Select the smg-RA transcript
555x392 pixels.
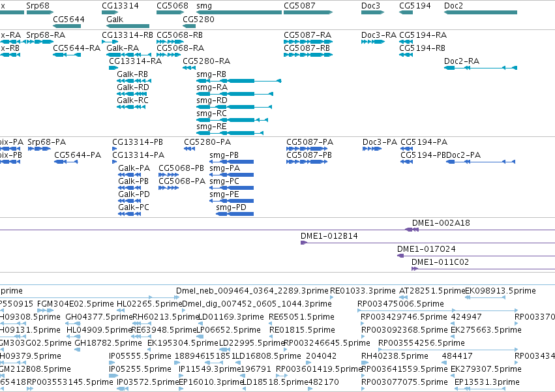235,94
